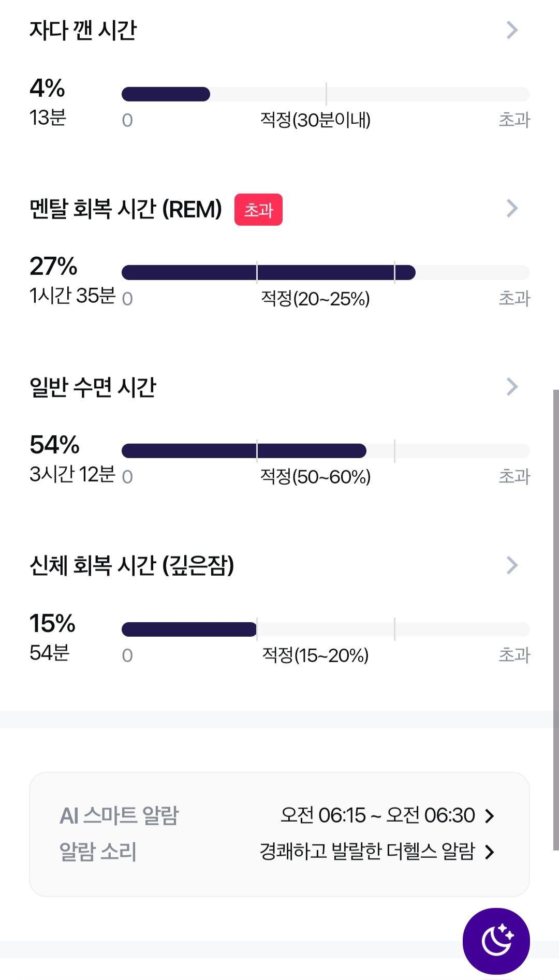Open 자다 깬 시간 details chevron
Screen dimensions: 559x980
click(512, 30)
